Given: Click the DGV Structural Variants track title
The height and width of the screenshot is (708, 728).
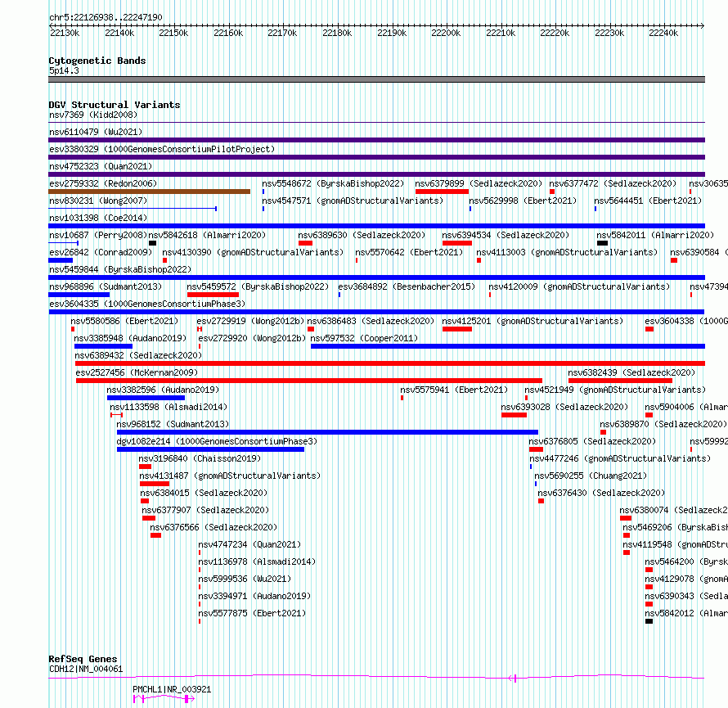Looking at the screenshot, I should click(x=115, y=105).
